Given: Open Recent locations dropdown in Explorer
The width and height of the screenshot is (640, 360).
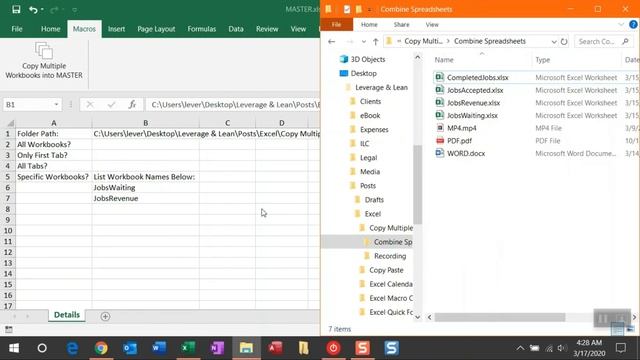Looking at the screenshot, I should pos(363,41).
